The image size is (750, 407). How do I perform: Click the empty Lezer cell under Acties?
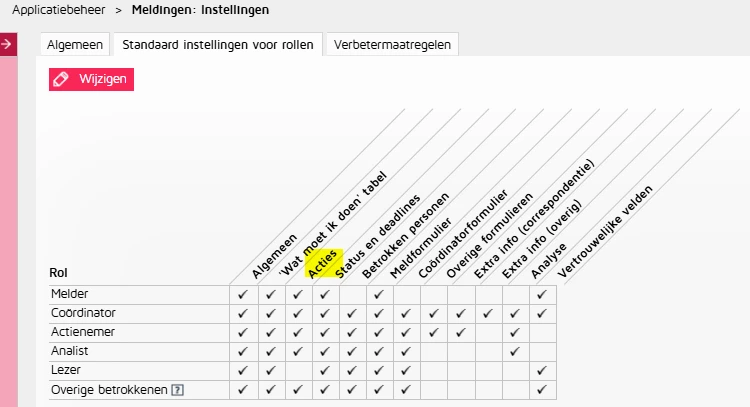(x=297, y=371)
